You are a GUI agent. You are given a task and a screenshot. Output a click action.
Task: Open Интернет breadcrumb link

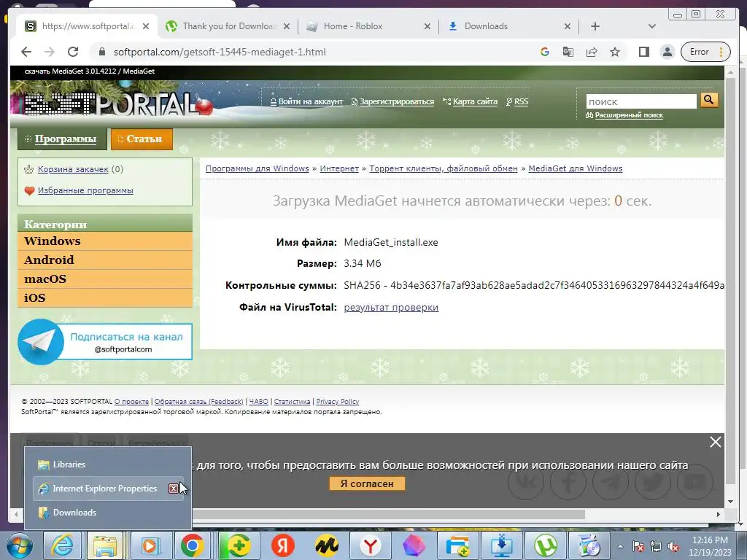(x=339, y=168)
